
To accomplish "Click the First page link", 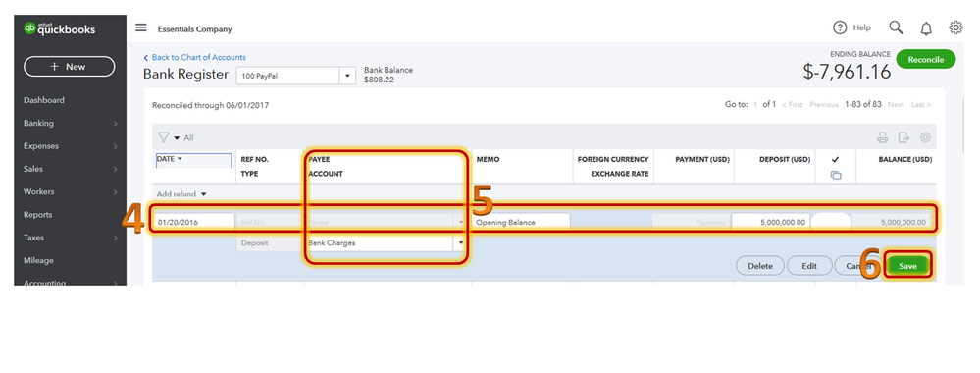I will pos(793,104).
